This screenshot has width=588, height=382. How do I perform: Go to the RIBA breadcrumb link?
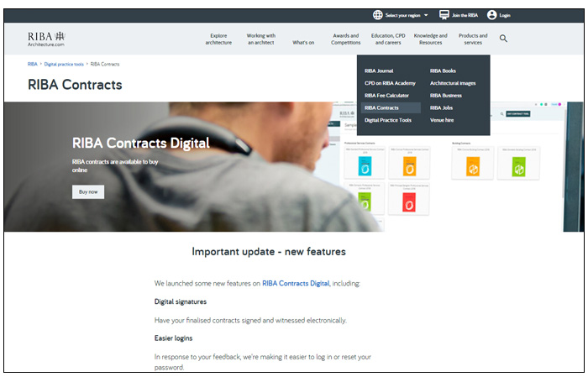point(32,64)
